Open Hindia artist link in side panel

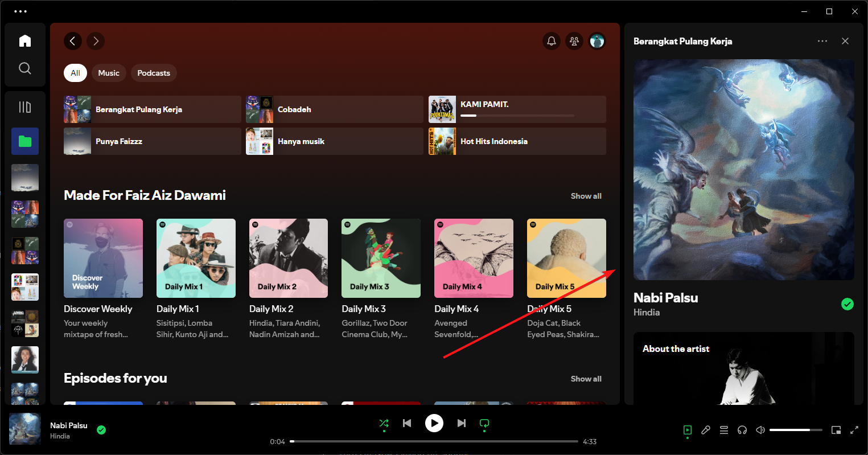pyautogui.click(x=647, y=312)
